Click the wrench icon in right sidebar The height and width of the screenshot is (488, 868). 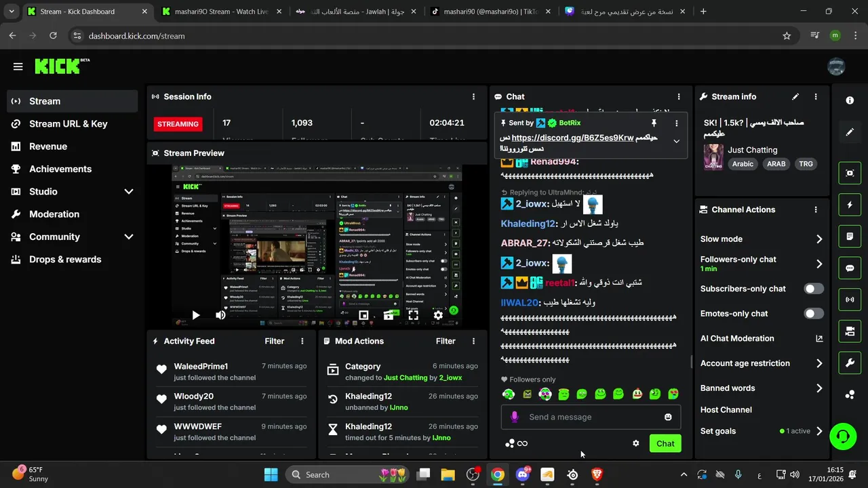(850, 363)
